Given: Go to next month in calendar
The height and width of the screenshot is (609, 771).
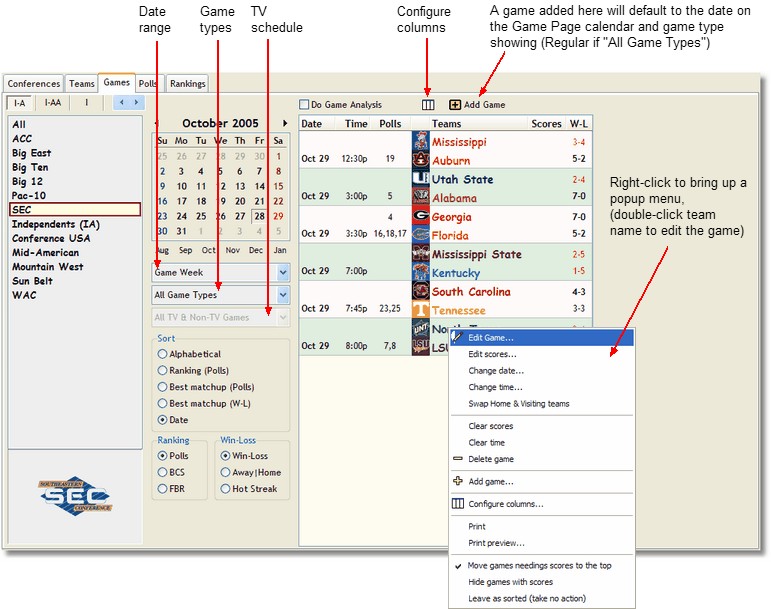Looking at the screenshot, I should 285,123.
